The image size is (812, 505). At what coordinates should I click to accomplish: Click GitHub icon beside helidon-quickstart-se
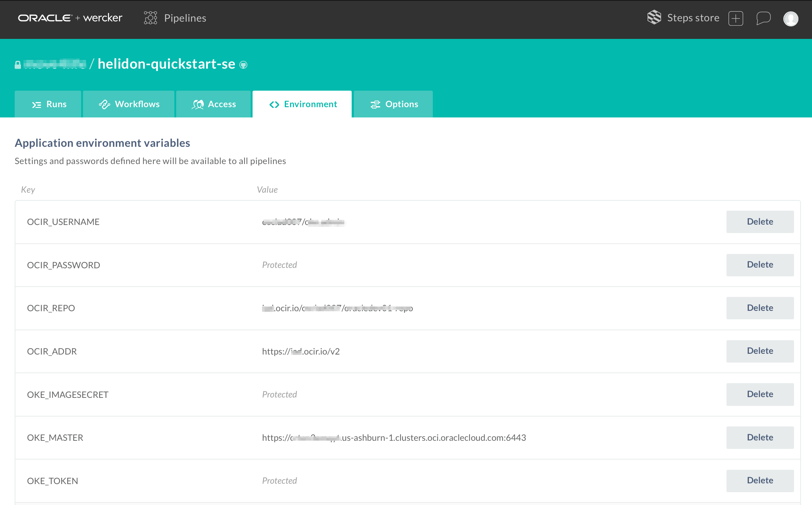pos(243,65)
